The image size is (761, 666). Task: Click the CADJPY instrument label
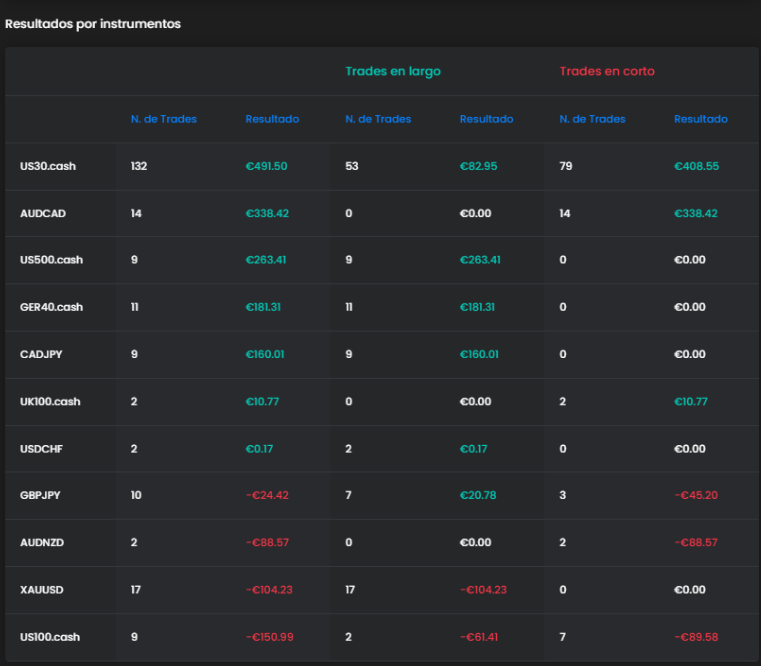click(x=41, y=354)
